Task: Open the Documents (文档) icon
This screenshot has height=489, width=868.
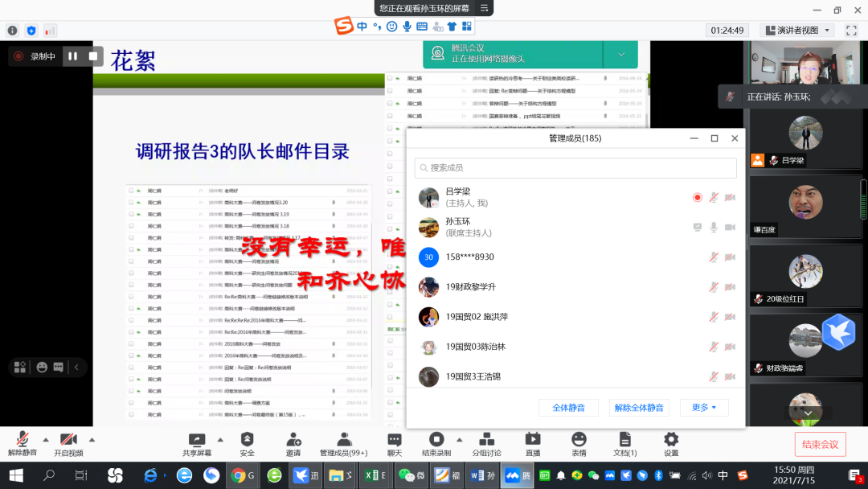Action: pos(624,440)
